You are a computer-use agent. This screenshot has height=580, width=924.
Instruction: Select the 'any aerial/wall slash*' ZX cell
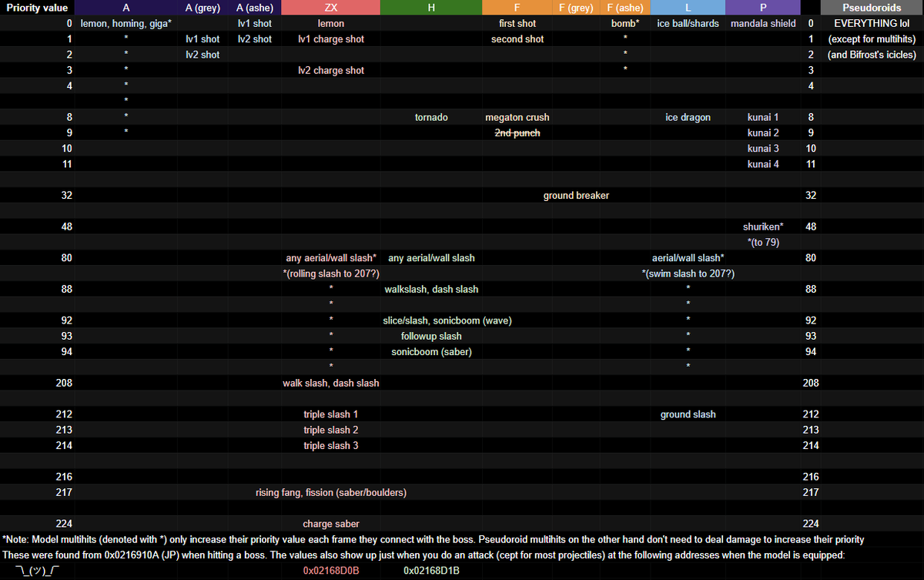[x=330, y=258]
